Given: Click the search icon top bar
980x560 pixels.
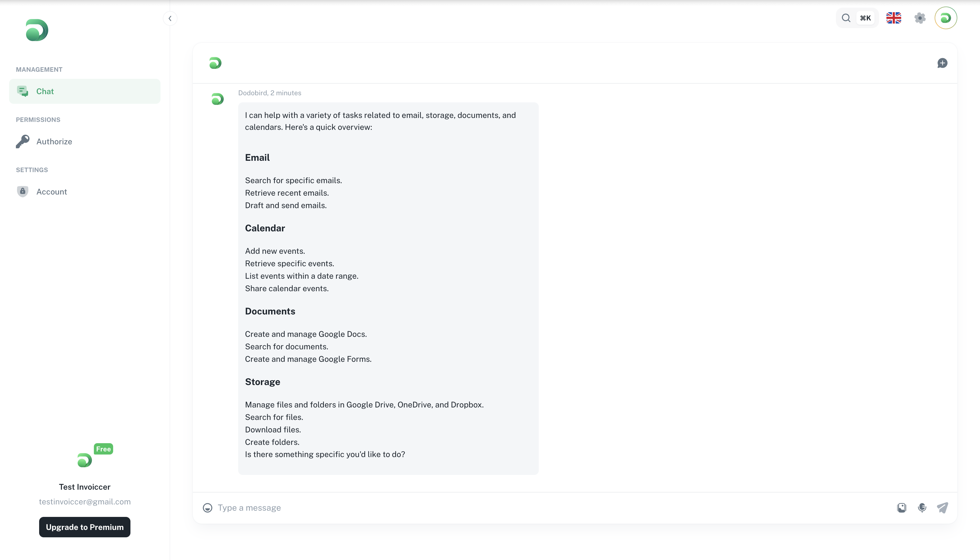Looking at the screenshot, I should coord(847,18).
